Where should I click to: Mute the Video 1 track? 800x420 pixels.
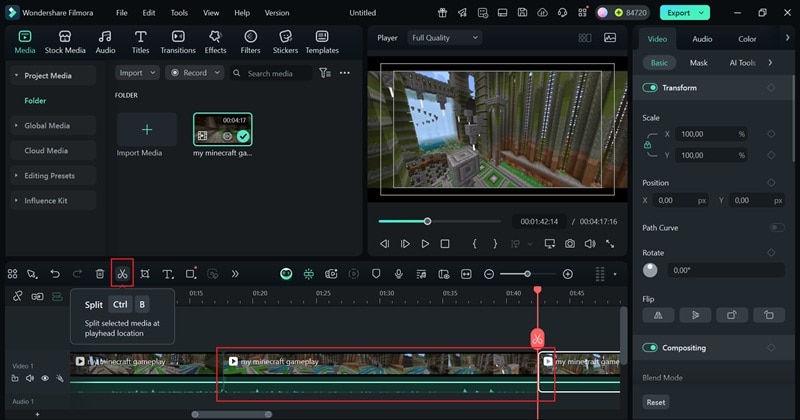point(30,378)
